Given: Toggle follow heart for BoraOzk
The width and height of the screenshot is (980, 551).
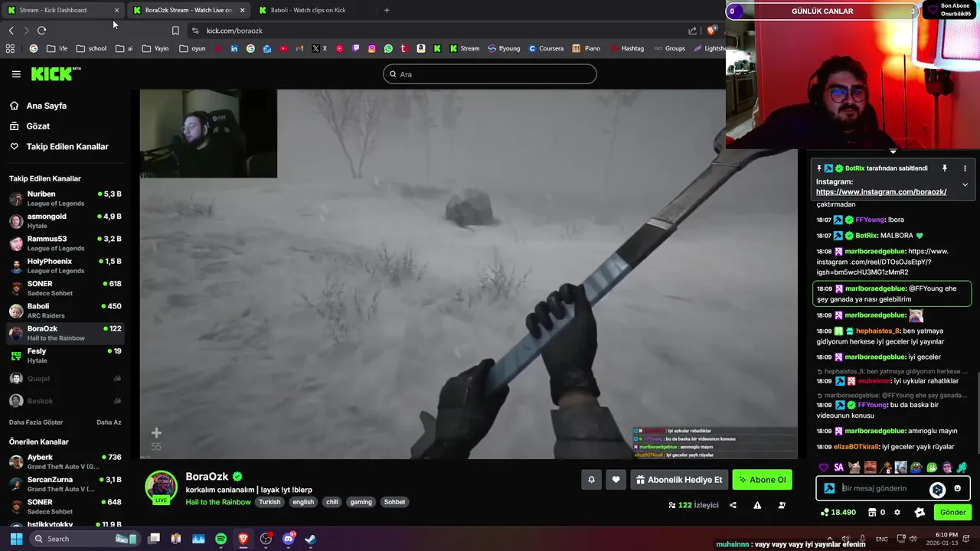Looking at the screenshot, I should pyautogui.click(x=616, y=480).
